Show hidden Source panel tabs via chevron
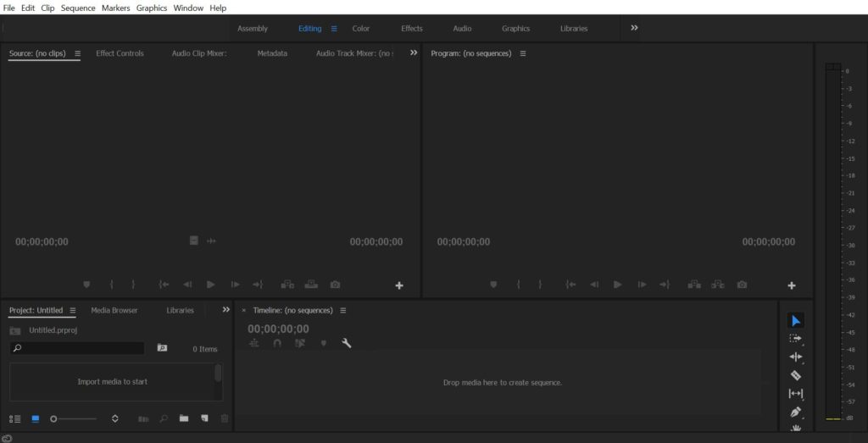The height and width of the screenshot is (443, 868). pyautogui.click(x=414, y=53)
